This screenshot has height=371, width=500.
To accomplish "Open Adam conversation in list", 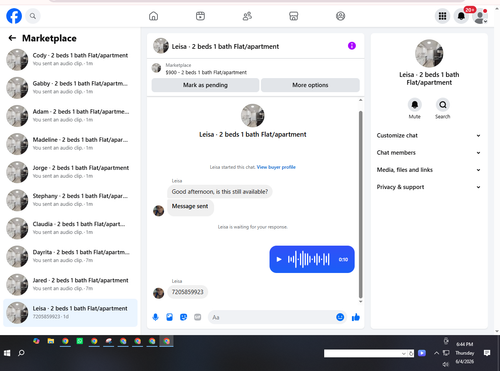I will click(70, 116).
